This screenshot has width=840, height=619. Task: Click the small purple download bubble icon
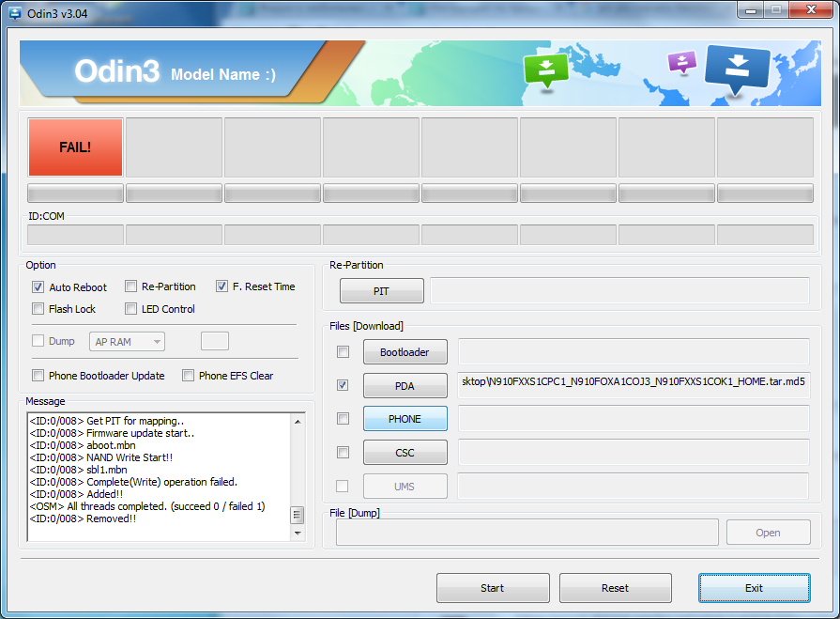click(682, 62)
